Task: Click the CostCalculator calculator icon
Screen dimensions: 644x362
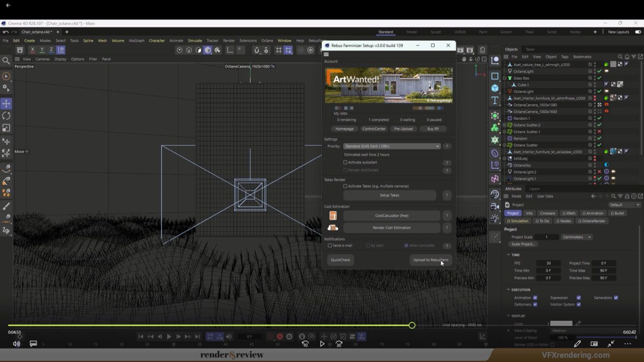Action: pos(333,215)
